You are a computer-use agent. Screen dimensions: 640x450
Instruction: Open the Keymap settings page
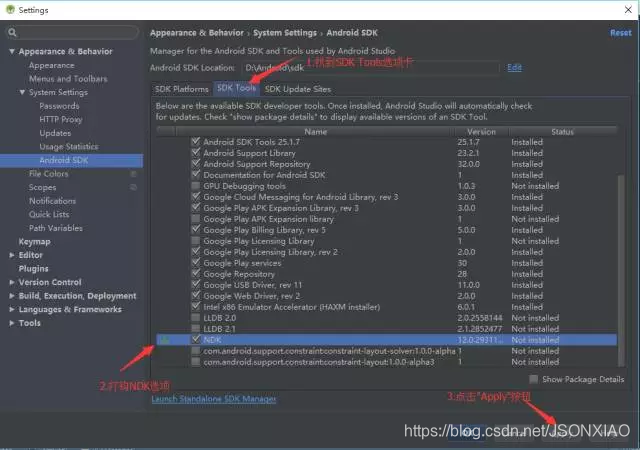tap(35, 242)
